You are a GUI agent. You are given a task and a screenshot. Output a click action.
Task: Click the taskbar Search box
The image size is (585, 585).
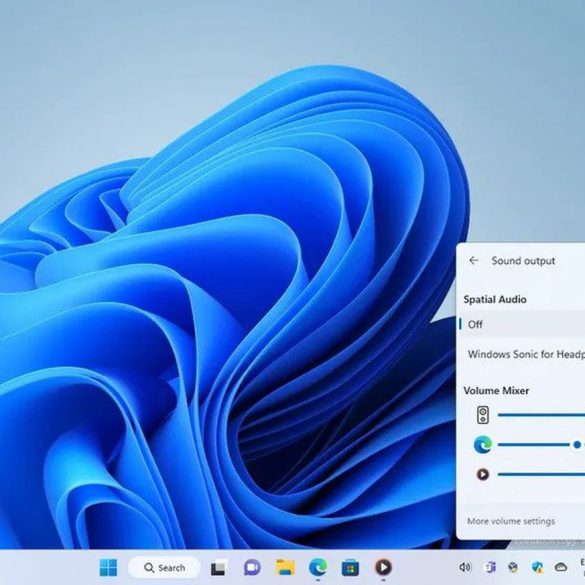(x=164, y=567)
